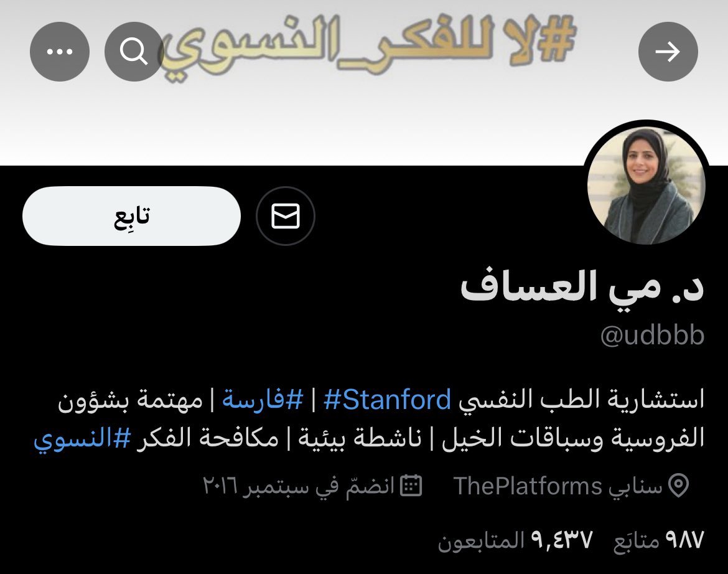Open the three-dots more options menu

(x=60, y=52)
